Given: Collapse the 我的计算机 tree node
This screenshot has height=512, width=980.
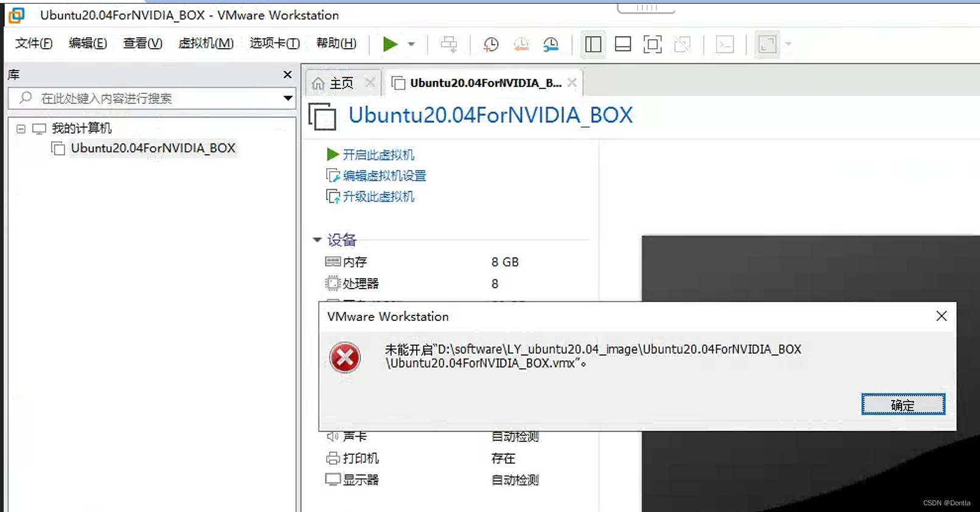Looking at the screenshot, I should point(21,129).
